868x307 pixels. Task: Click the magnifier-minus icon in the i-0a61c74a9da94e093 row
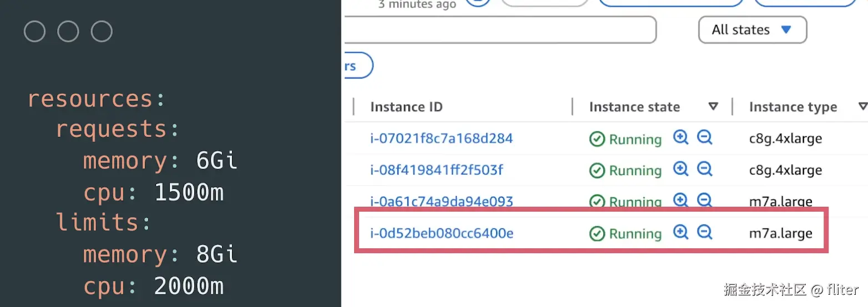(x=704, y=200)
